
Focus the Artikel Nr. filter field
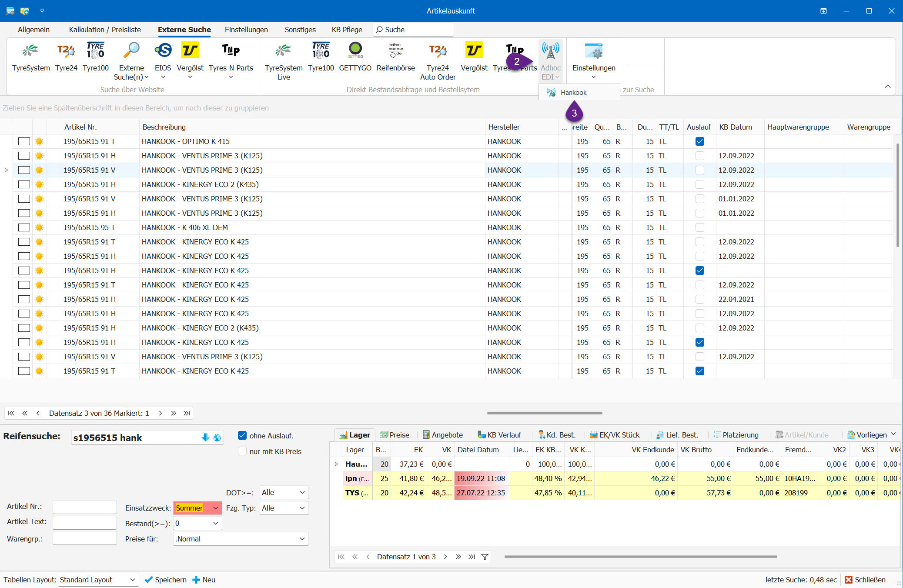click(x=84, y=507)
